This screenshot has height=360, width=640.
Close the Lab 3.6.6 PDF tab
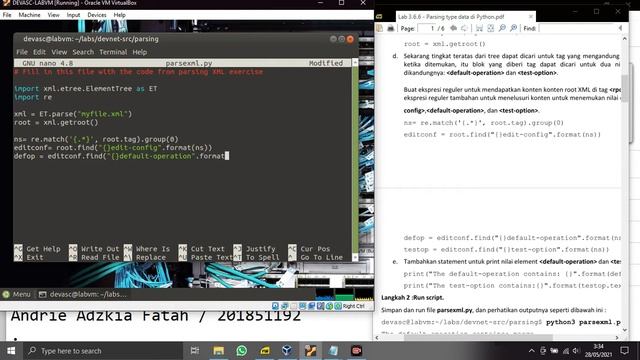(531, 17)
